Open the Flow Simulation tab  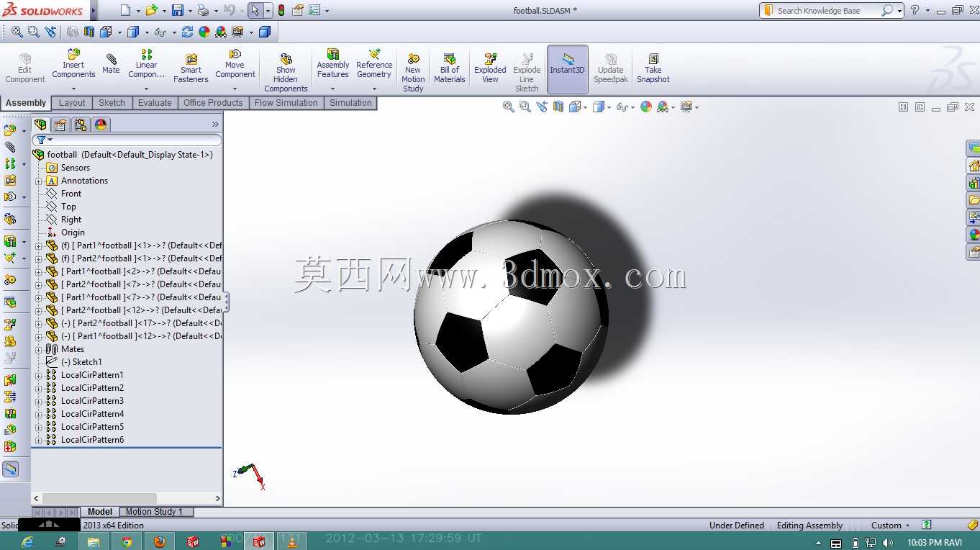point(286,103)
